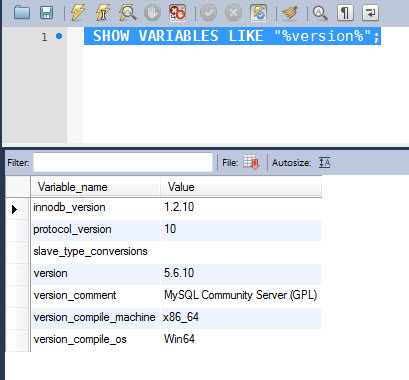The width and height of the screenshot is (409, 380).
Task: Select the innodb_version cell
Action: (96, 208)
